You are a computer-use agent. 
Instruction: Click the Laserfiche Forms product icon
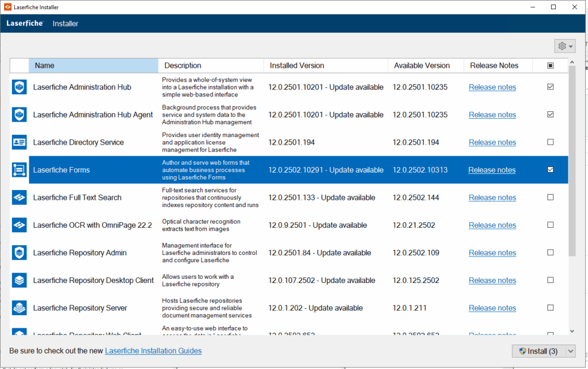20,170
